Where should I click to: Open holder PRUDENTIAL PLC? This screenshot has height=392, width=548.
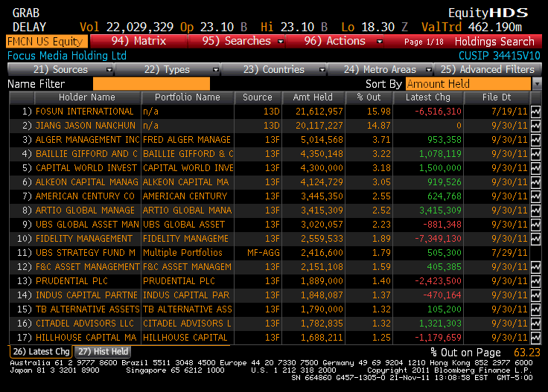(71, 281)
